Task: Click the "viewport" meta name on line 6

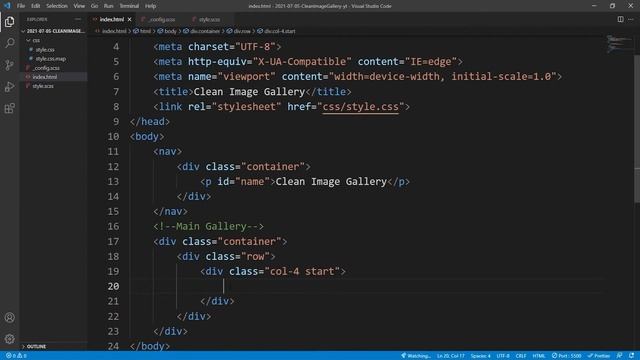Action: click(x=247, y=76)
